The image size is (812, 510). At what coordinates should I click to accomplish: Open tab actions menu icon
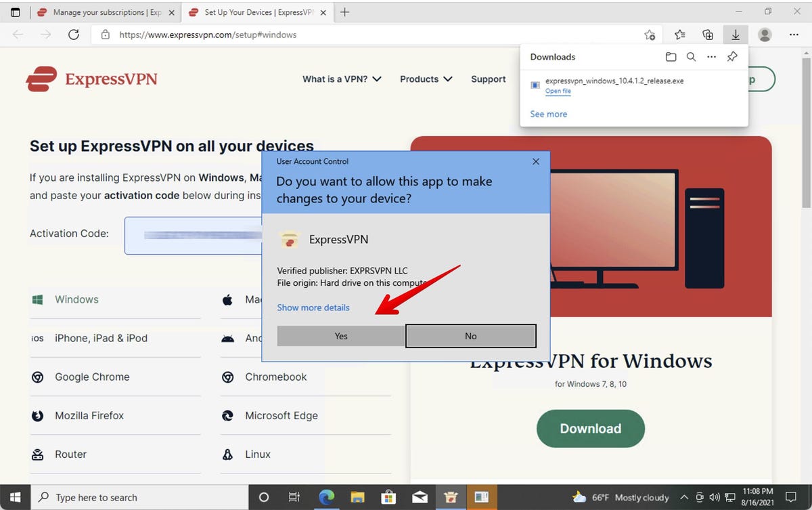coord(16,12)
